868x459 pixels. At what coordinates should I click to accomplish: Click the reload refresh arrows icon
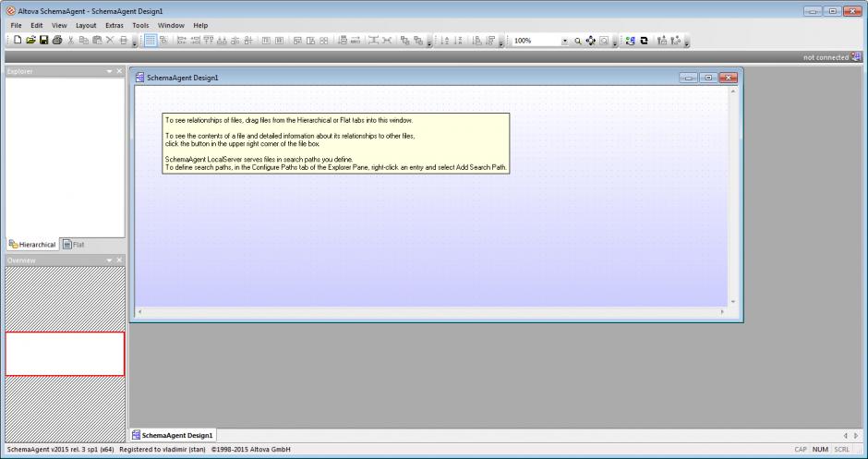pos(644,41)
